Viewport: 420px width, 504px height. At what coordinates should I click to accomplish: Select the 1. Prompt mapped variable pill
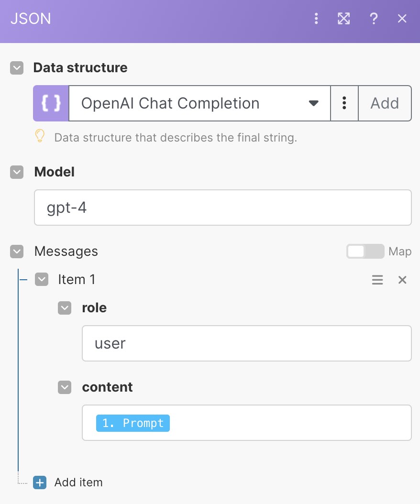[x=133, y=423]
